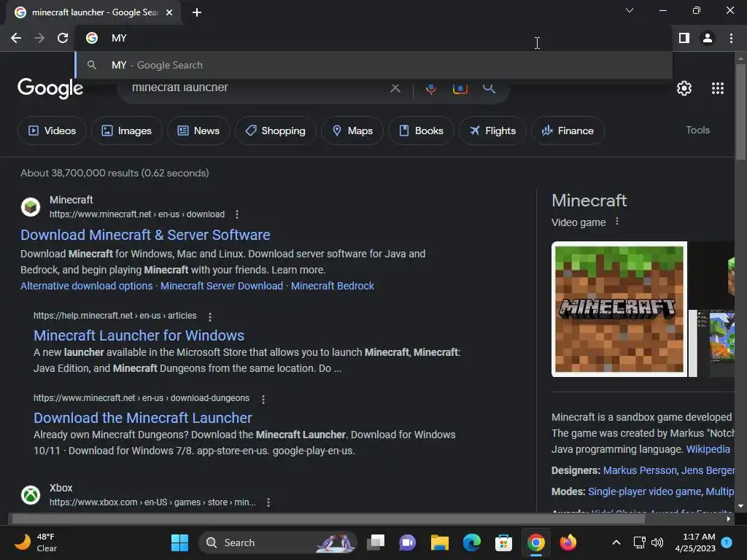This screenshot has width=747, height=560.
Task: Search by image with Google Lens
Action: 460,88
